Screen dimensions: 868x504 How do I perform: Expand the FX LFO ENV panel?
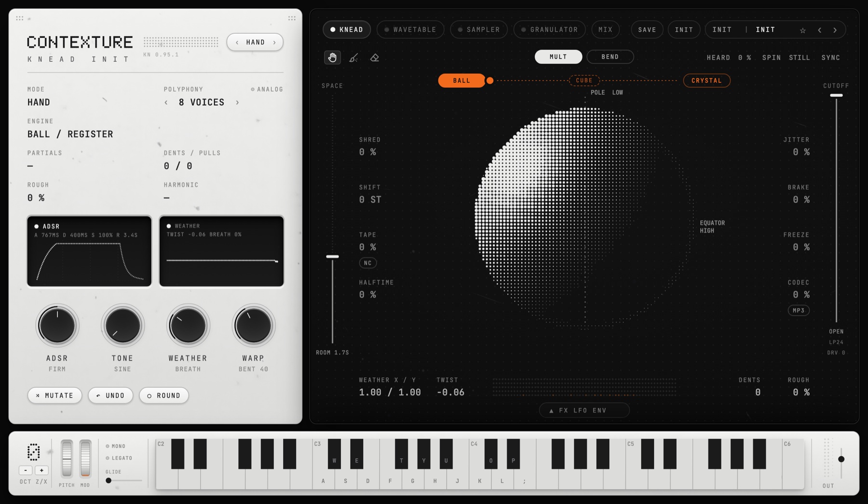click(x=584, y=410)
